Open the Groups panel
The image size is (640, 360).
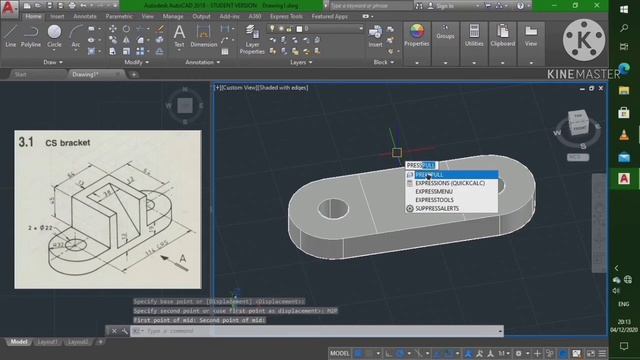point(445,33)
